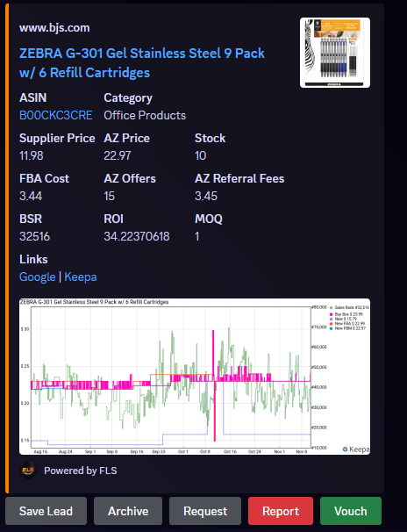The height and width of the screenshot is (532, 407).
Task: Open the ZEBRA G-301 Gel product title link
Action: pyautogui.click(x=142, y=62)
